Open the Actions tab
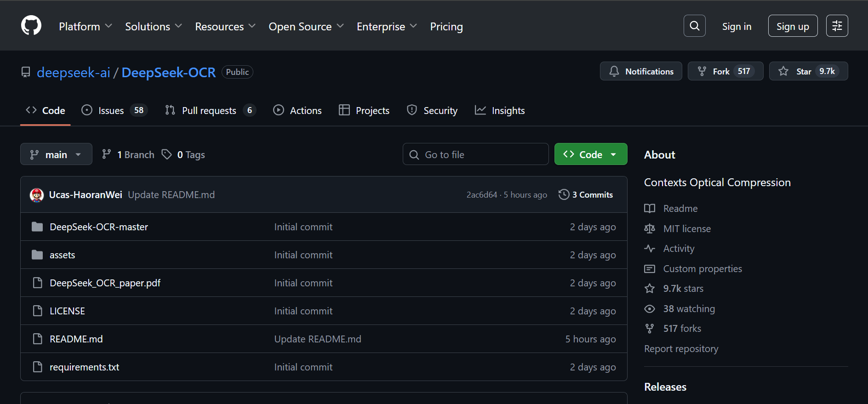The image size is (868, 404). click(297, 110)
